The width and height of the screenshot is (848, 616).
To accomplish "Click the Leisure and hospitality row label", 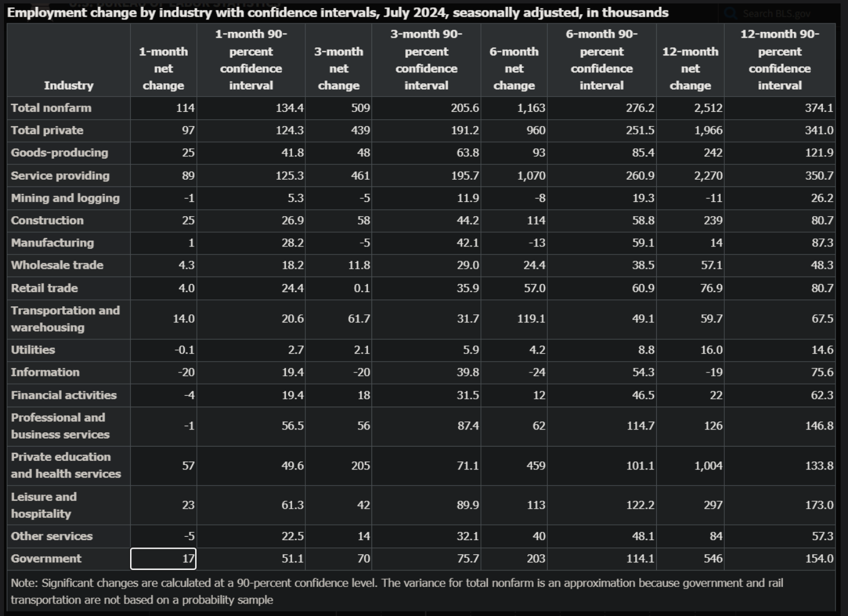I will pos(44,505).
